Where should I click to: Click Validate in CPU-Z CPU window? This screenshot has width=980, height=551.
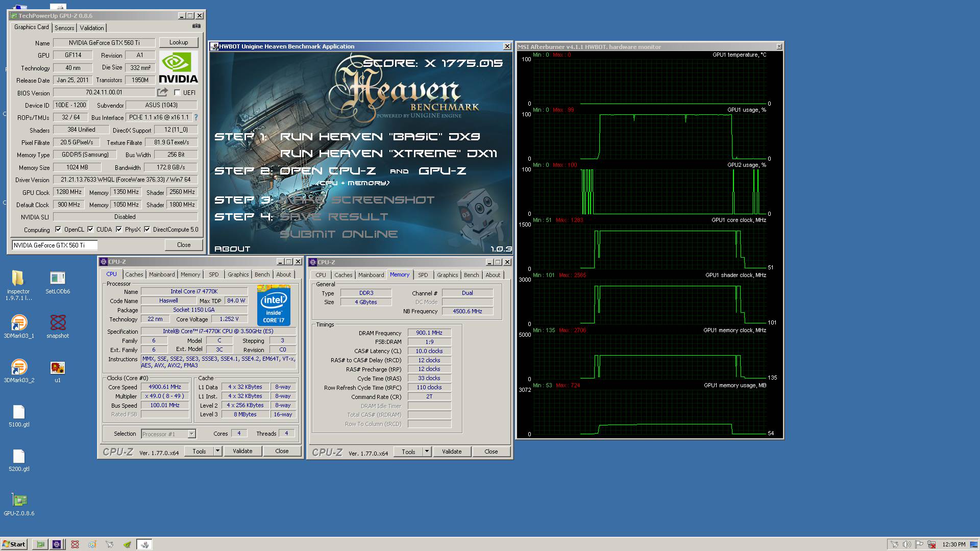[242, 451]
